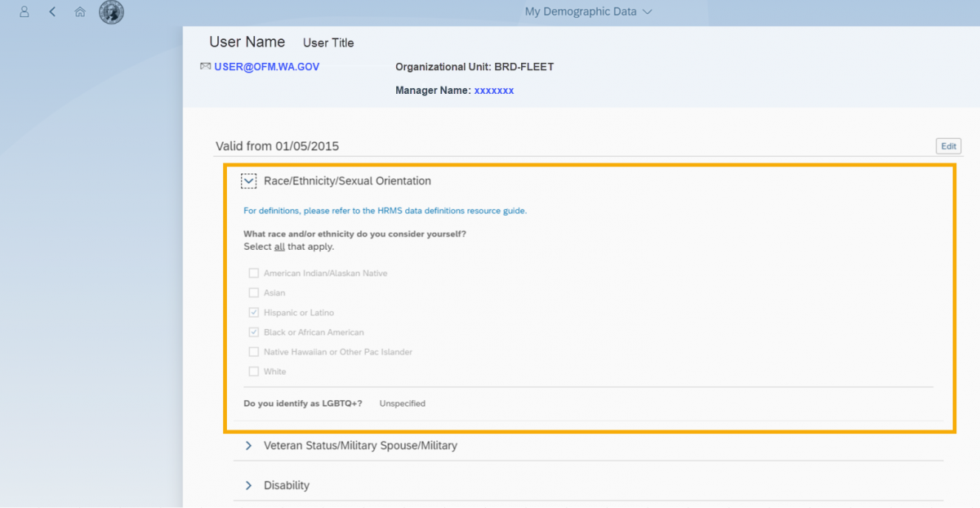The image size is (980, 508).
Task: Click the manager name xxxxxxx link
Action: [494, 91]
